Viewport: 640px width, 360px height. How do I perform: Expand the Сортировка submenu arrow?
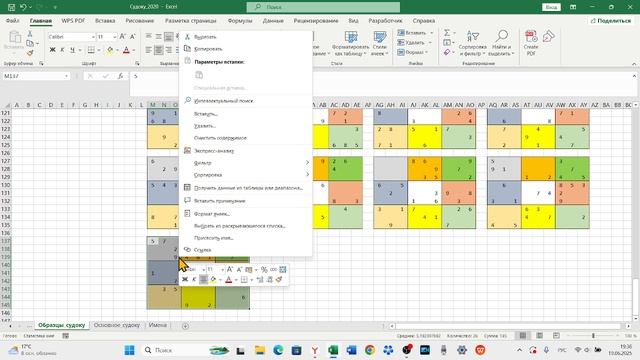pyautogui.click(x=307, y=175)
